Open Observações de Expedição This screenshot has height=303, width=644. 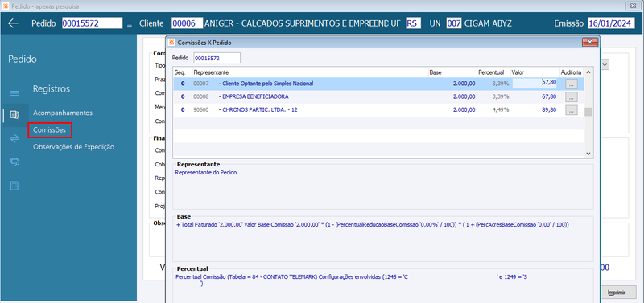tap(73, 147)
